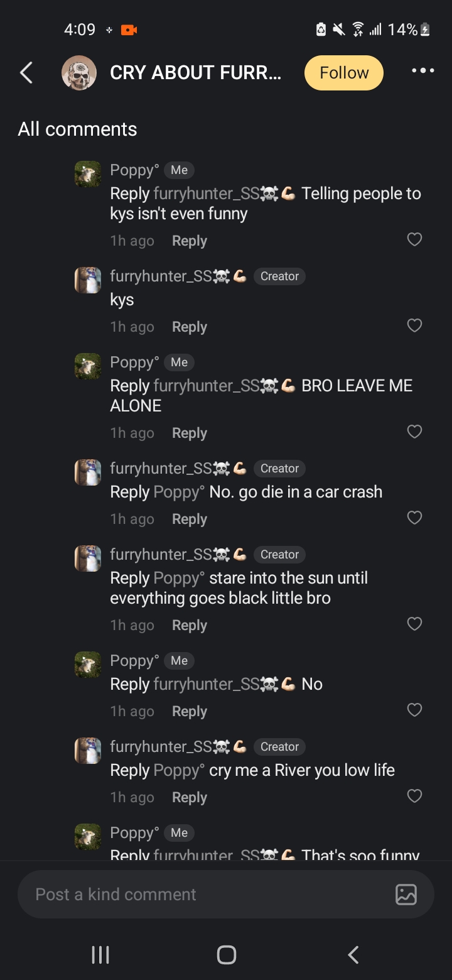This screenshot has width=452, height=980.
Task: Tap the back arrow in the header
Action: click(26, 73)
